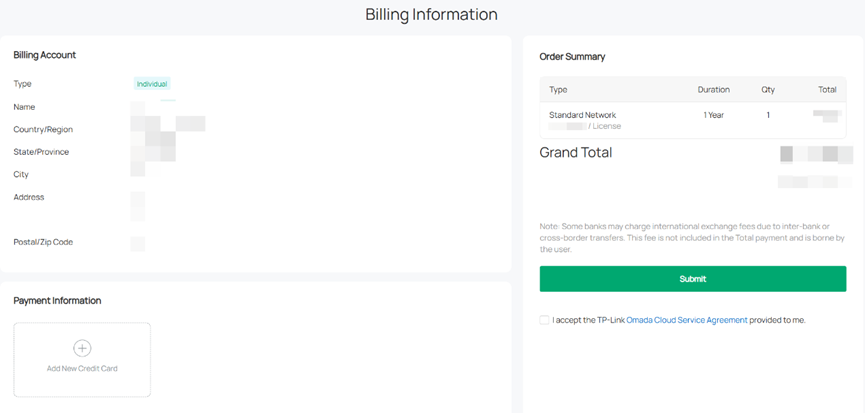Click the Total column header
865x413 pixels.
(x=826, y=90)
